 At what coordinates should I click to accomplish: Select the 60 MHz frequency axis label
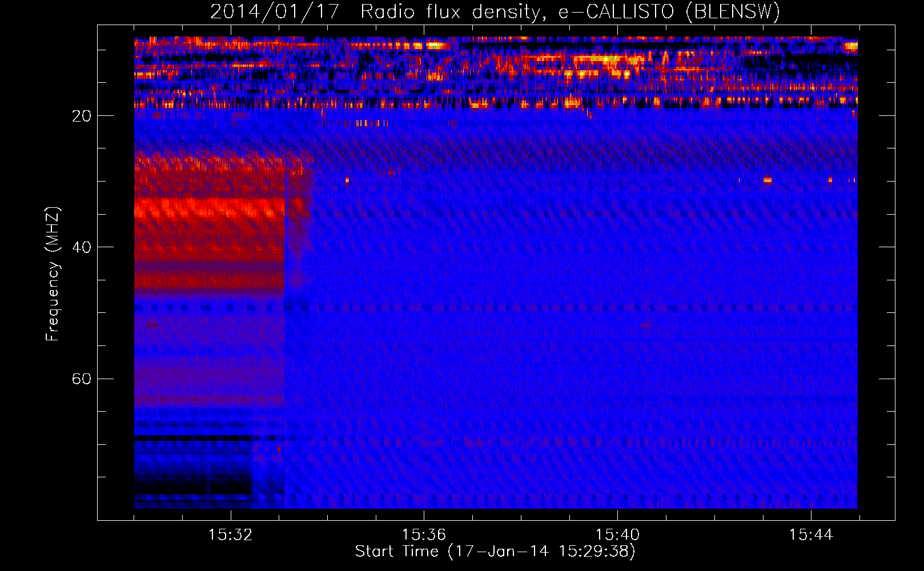tap(82, 379)
